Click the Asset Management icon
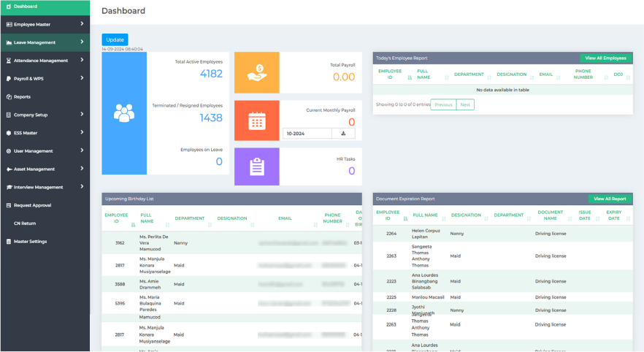The image size is (644, 352). tap(9, 169)
